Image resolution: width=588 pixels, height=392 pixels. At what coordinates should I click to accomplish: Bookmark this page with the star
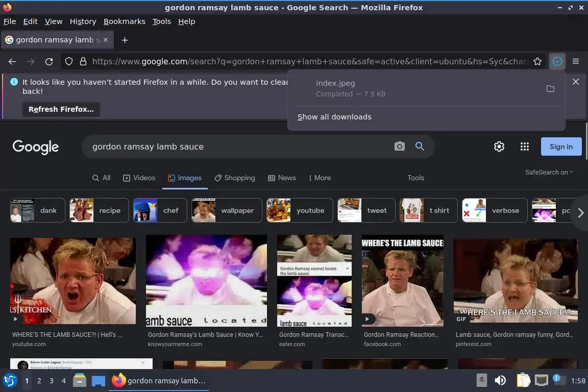click(537, 62)
